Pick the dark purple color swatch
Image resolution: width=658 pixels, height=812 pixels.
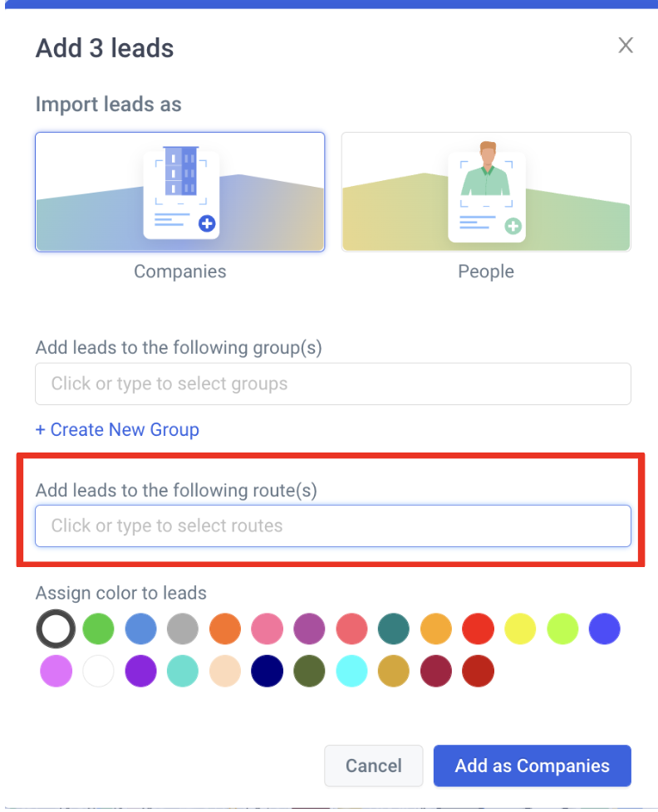pyautogui.click(x=140, y=671)
